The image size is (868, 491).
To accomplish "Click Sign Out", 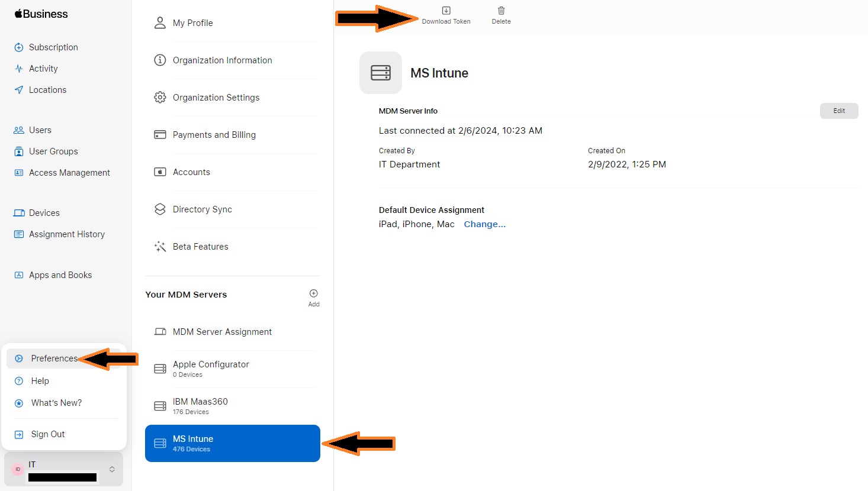I will [x=47, y=434].
